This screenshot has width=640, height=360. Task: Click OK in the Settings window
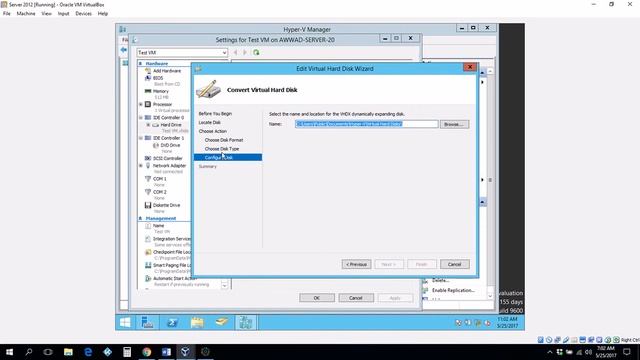pyautogui.click(x=317, y=298)
